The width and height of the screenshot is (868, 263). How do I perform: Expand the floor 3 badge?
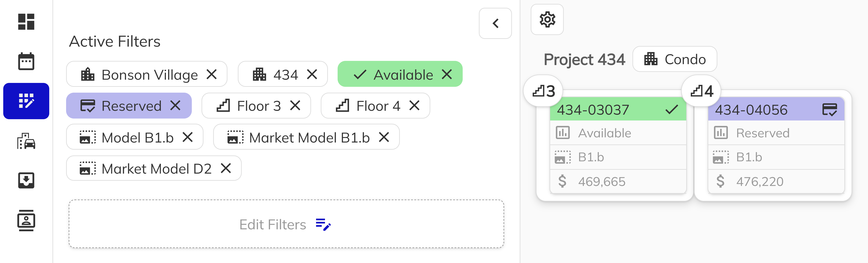[543, 91]
